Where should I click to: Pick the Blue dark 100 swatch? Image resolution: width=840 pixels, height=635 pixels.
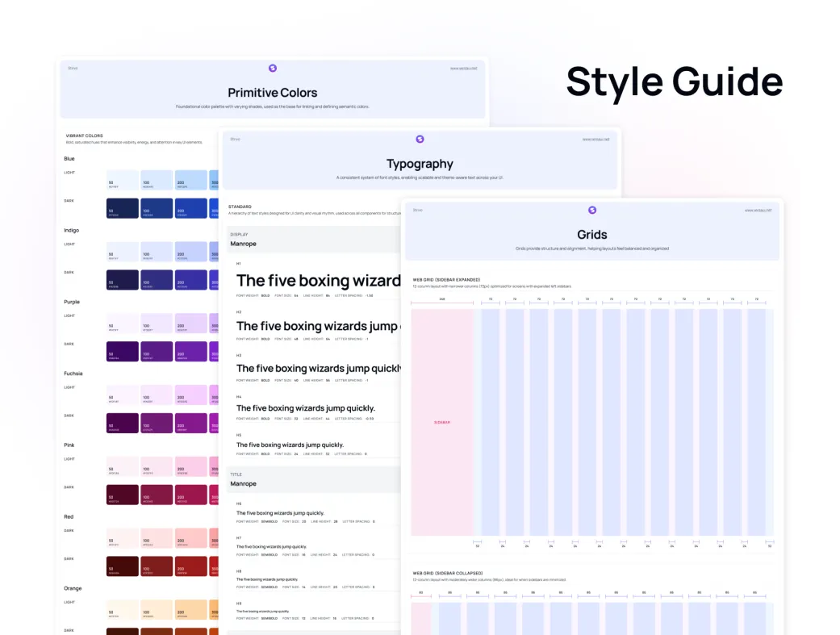tap(157, 208)
